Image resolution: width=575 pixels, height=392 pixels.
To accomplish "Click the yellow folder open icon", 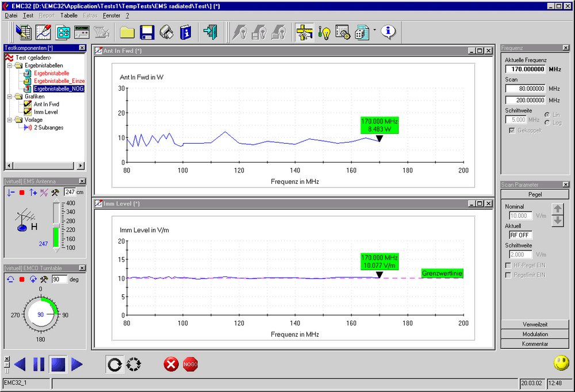I will pyautogui.click(x=126, y=32).
